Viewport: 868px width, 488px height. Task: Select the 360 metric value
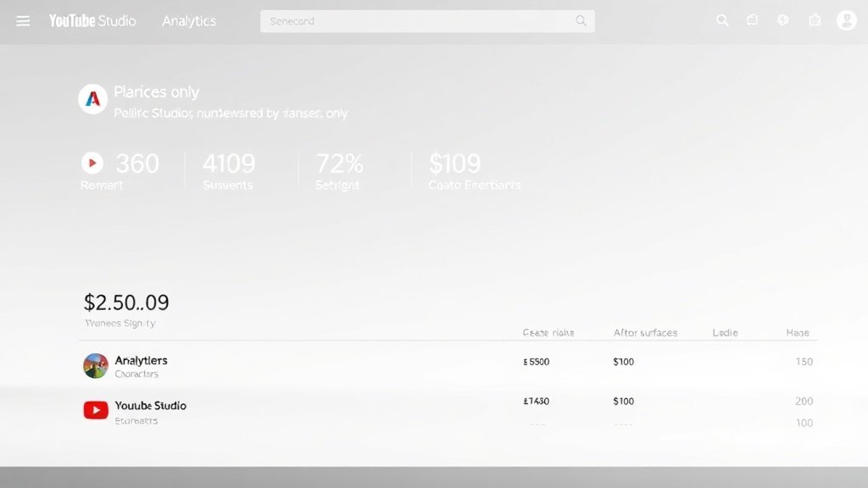(x=137, y=164)
